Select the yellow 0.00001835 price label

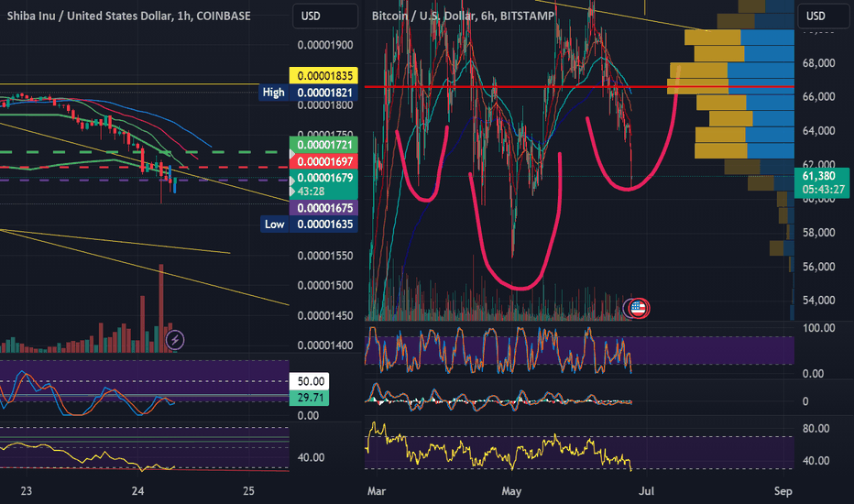point(323,75)
